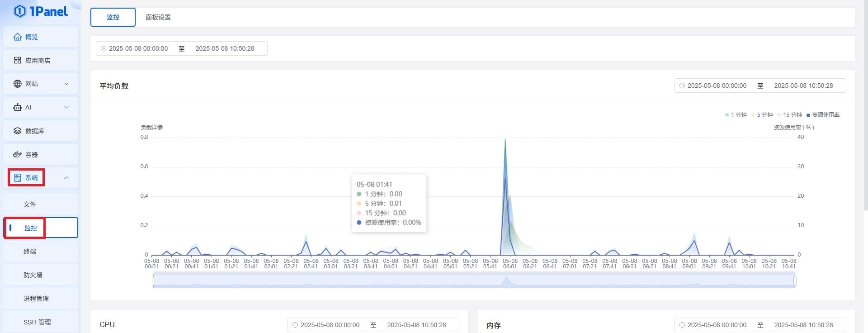
Task: Open 防火墙 in the sidebar
Action: click(x=41, y=275)
